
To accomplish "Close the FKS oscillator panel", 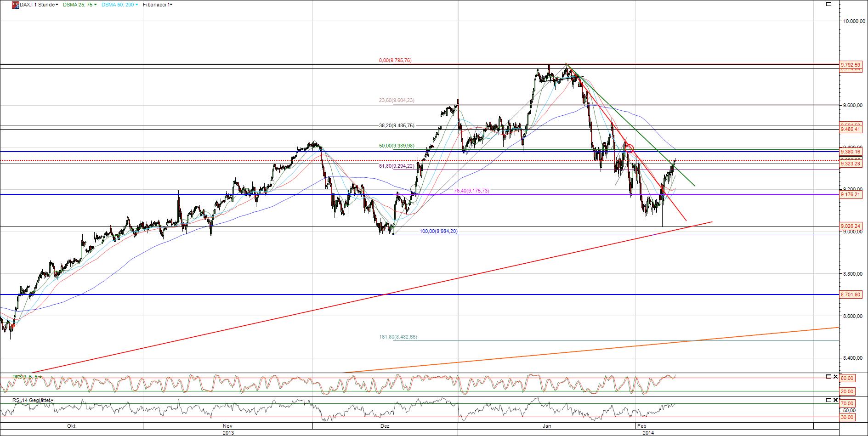I will 835,376.
